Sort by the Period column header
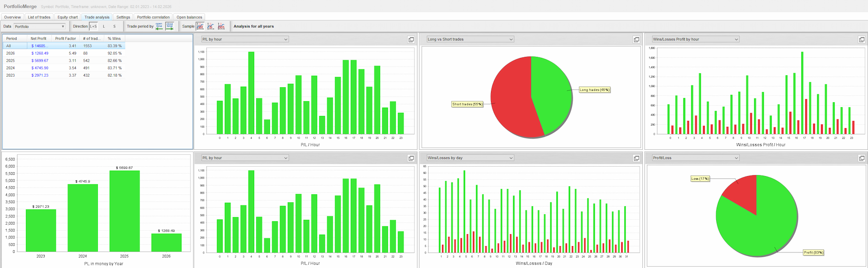The height and width of the screenshot is (268, 868). pos(15,38)
